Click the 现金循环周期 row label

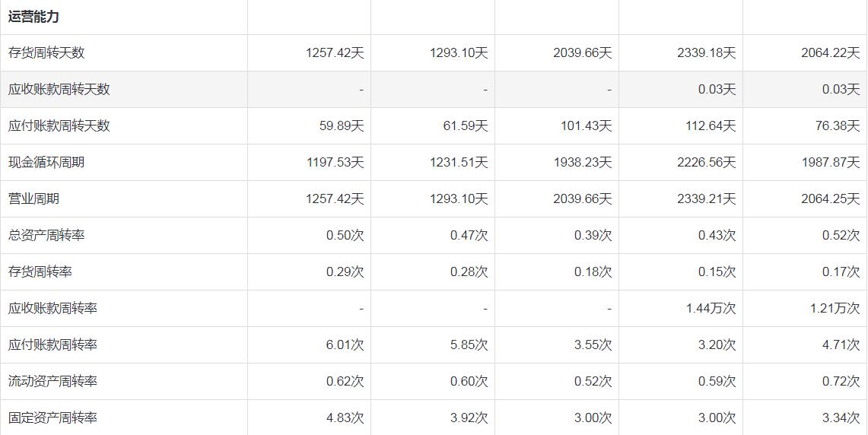[46, 162]
